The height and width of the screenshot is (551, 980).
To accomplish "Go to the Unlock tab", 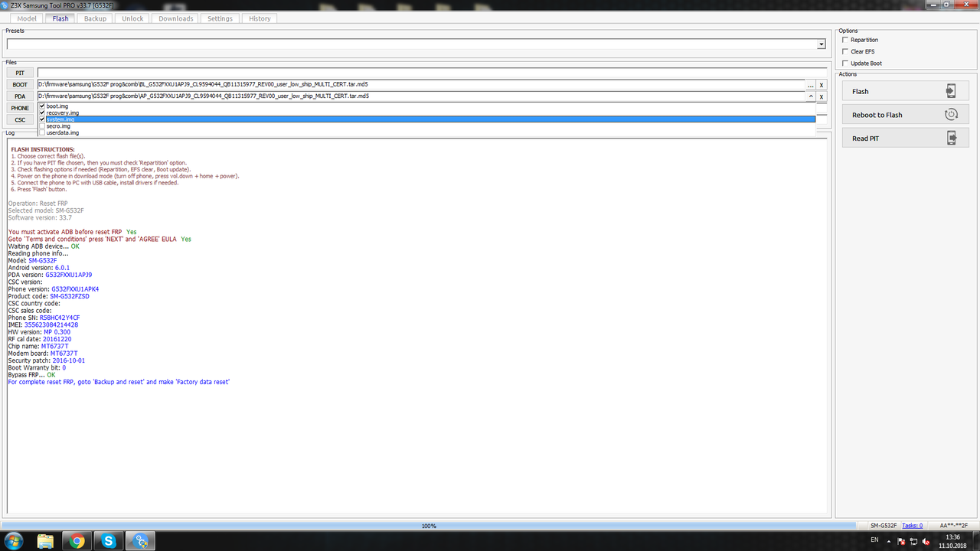I will [132, 18].
